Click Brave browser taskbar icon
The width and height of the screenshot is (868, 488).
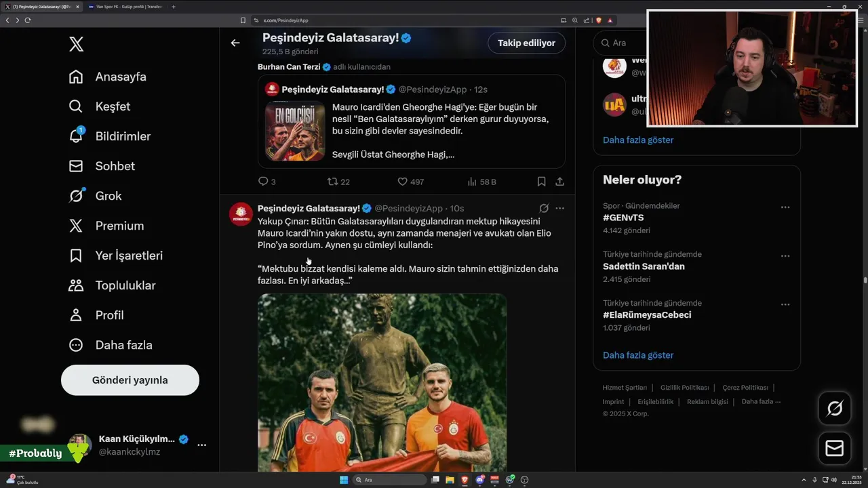[465, 480]
